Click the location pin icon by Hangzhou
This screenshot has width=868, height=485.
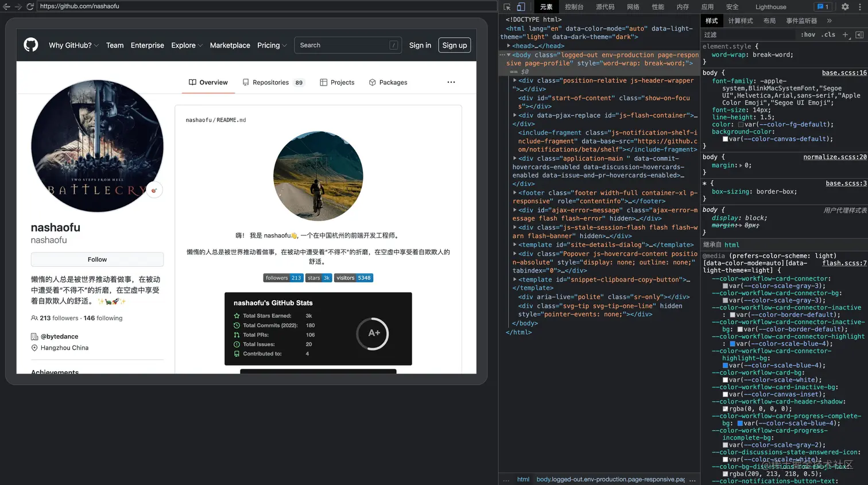[x=34, y=348]
